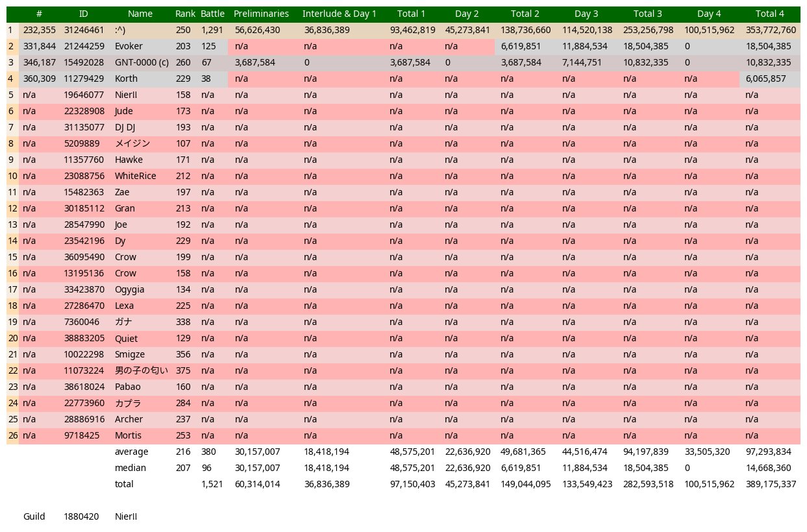Select the value 56,626,430 in Preliminaries
807x532 pixels.
258,30
